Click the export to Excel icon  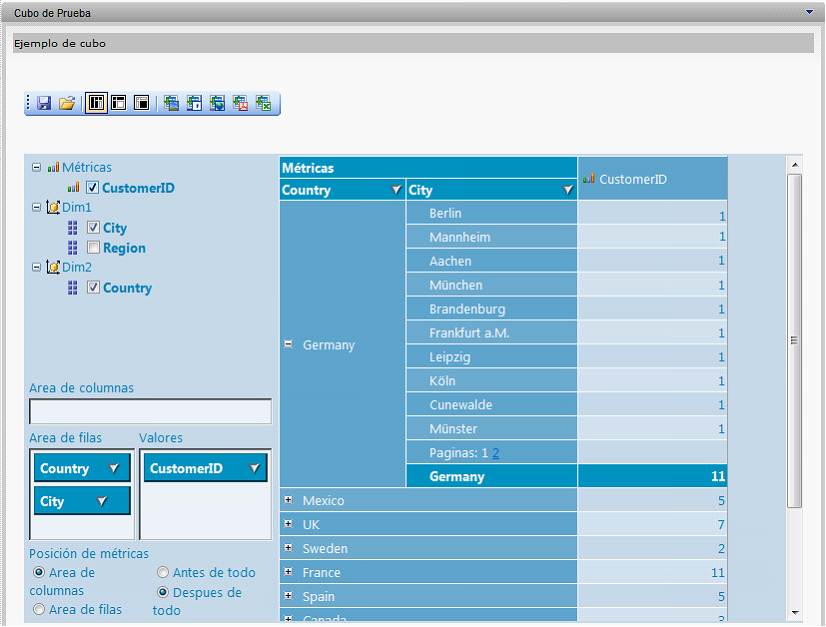[263, 103]
